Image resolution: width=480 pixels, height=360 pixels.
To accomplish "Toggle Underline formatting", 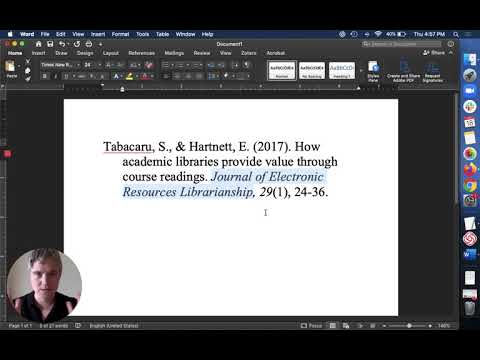I will [66, 76].
